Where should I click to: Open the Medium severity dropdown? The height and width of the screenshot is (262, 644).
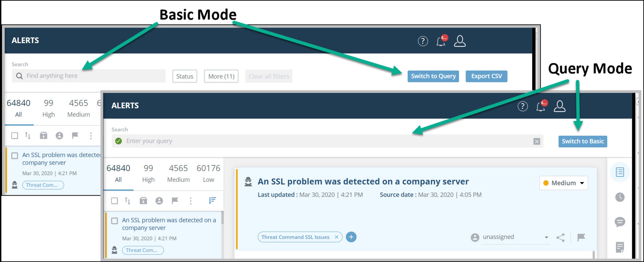tap(564, 183)
